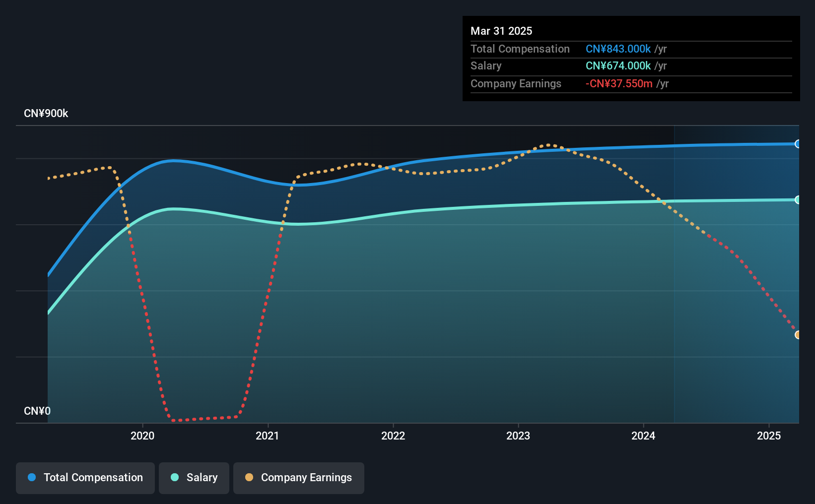
Task: Select the 2022 x-axis label
Action: pos(393,436)
